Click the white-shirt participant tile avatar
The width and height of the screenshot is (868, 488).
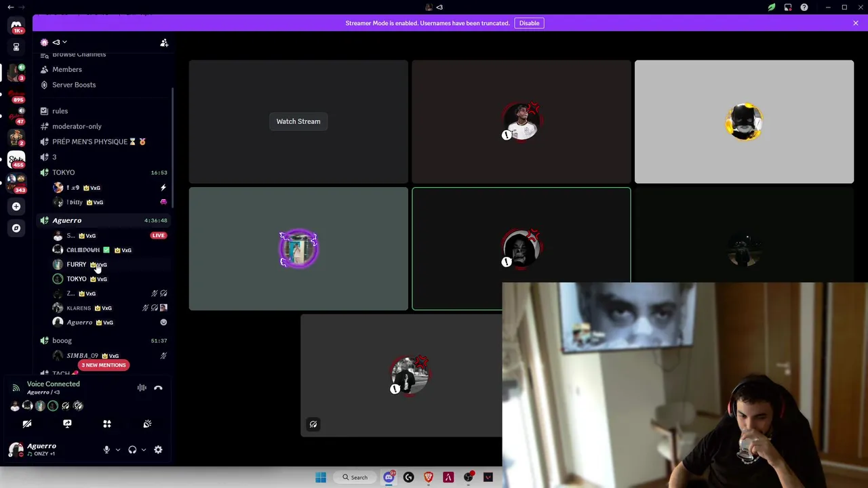(521, 122)
